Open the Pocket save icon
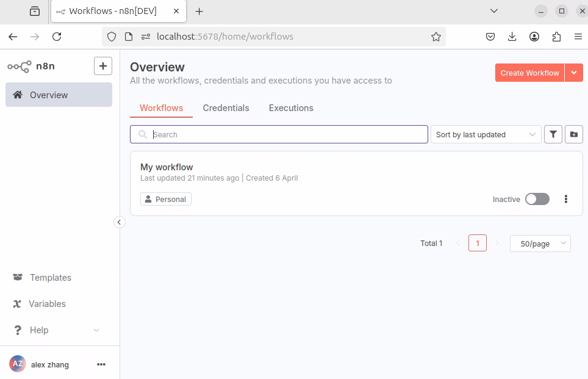Viewport: 588px width, 379px height. point(490,37)
